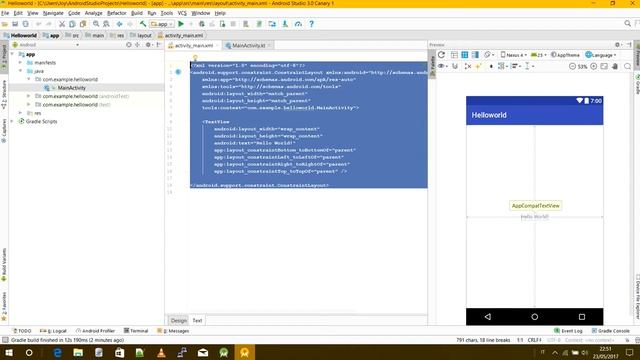The image size is (640, 360).
Task: Open the Language dropdown in Preview
Action: tap(601, 55)
